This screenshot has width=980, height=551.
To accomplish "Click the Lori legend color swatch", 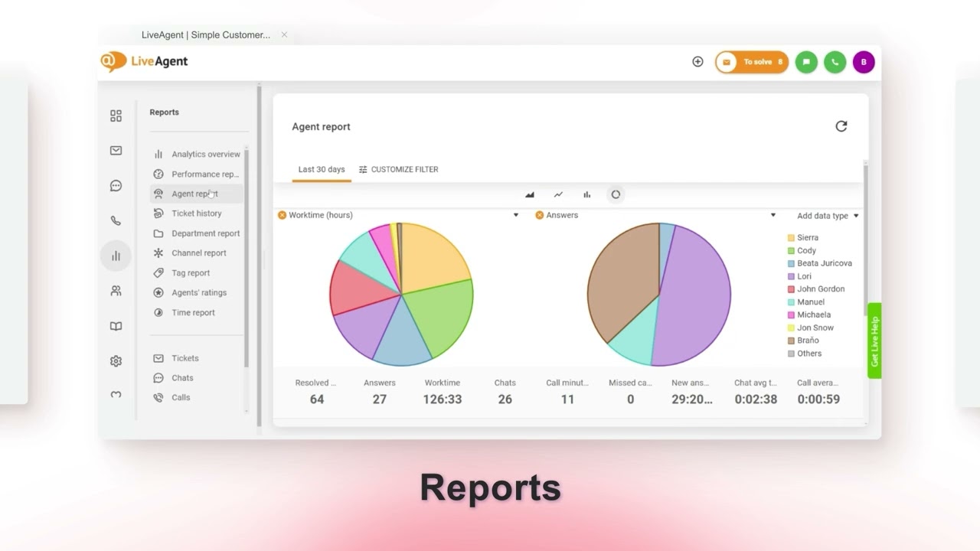I will 791,276.
